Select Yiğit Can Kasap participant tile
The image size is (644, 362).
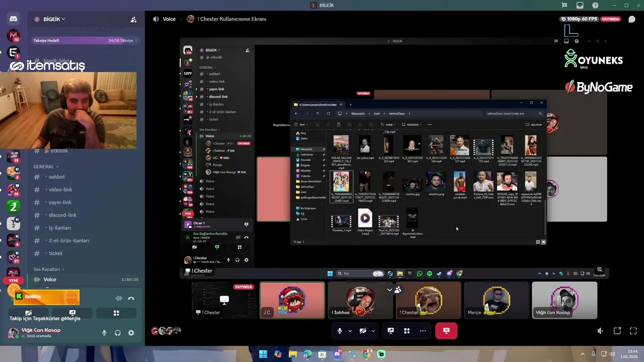click(565, 300)
